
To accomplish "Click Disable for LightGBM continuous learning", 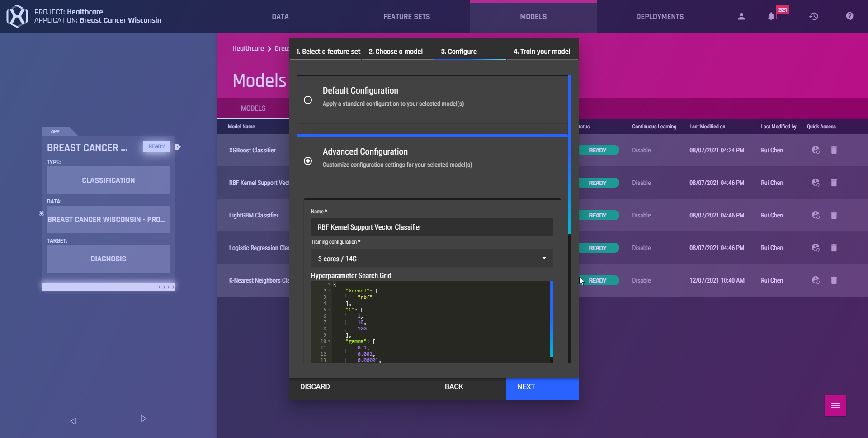I will (642, 215).
